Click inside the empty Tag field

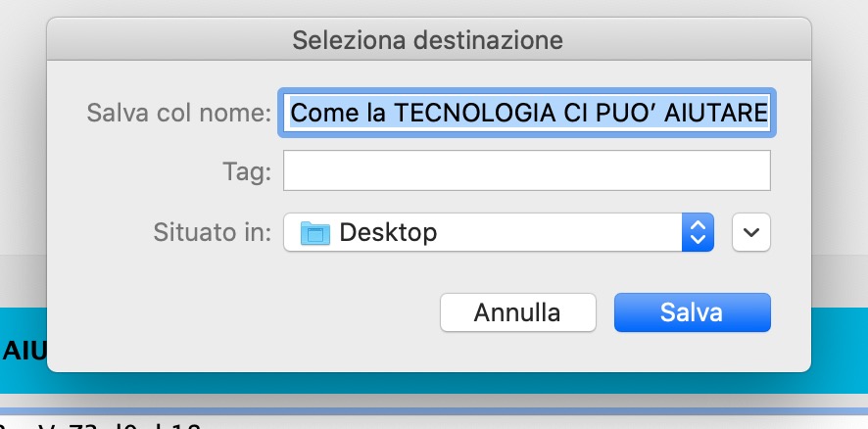[527, 172]
